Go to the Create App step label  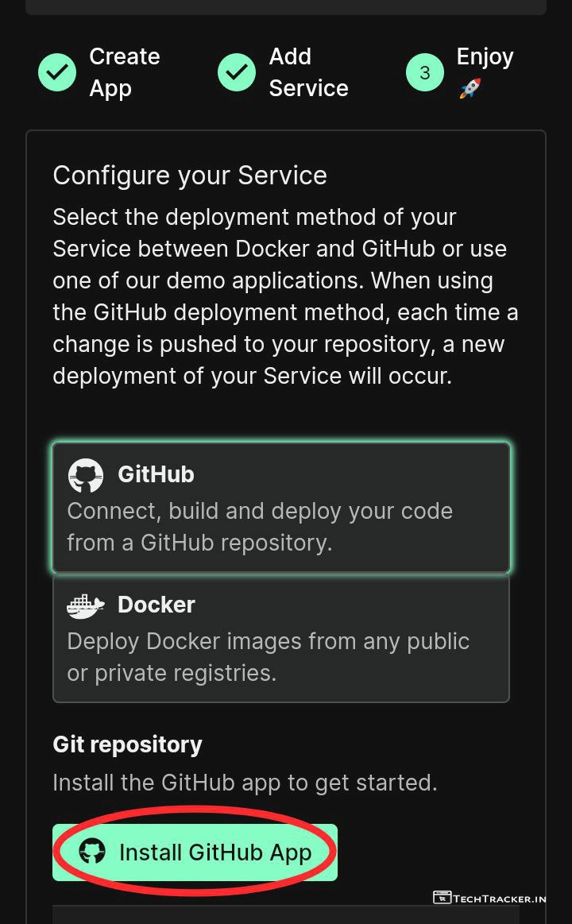[124, 72]
